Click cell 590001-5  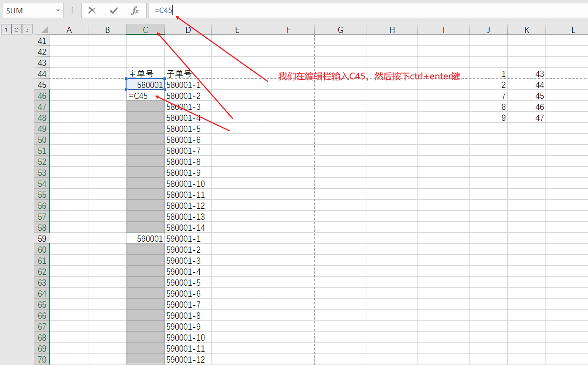tap(188, 282)
